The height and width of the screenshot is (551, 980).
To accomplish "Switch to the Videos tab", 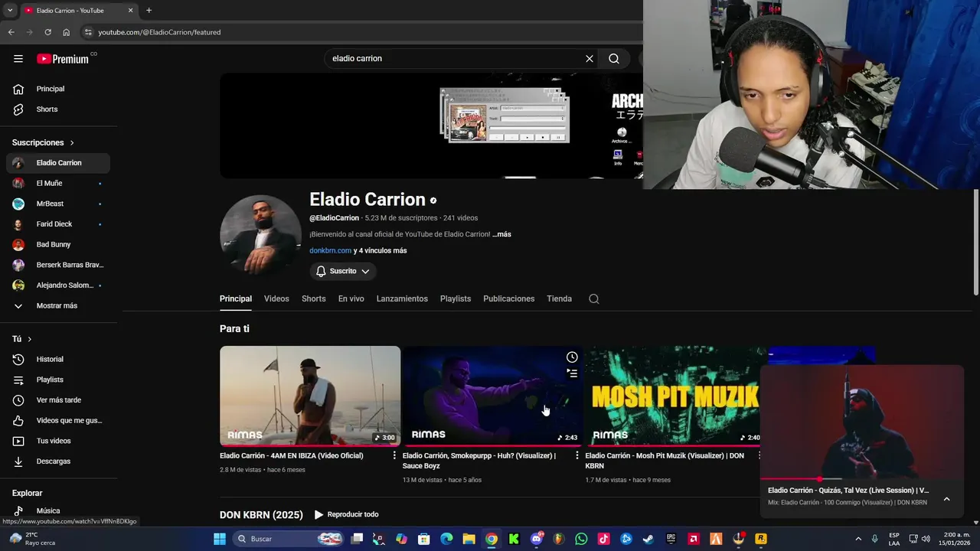I will pyautogui.click(x=276, y=298).
